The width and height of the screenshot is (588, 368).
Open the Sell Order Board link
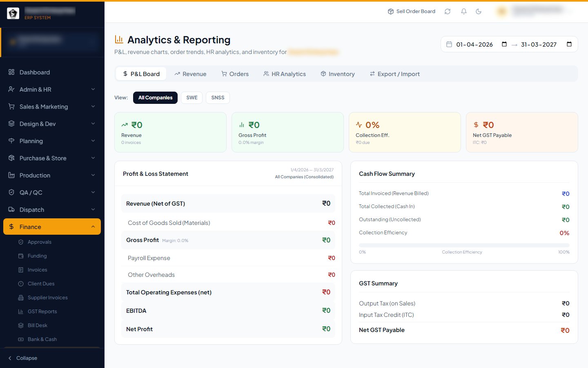[x=411, y=11]
